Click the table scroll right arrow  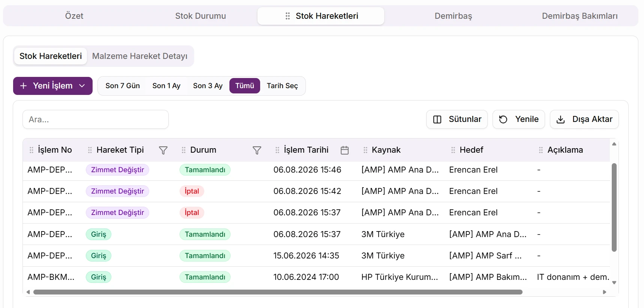tap(604, 292)
